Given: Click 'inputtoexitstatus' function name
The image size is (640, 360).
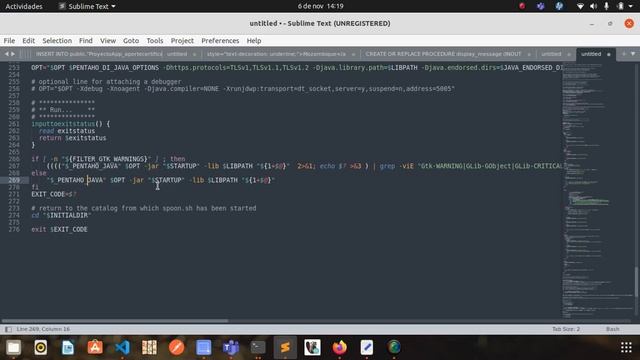Looking at the screenshot, I should click(x=63, y=124).
